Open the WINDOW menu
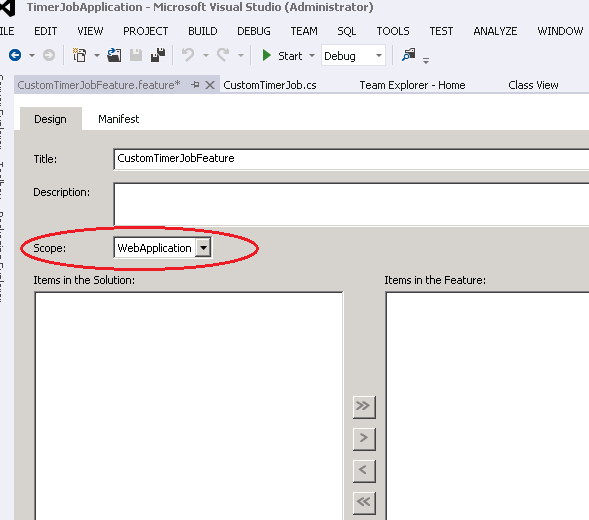Screen dimensions: 589x520 pos(560,31)
